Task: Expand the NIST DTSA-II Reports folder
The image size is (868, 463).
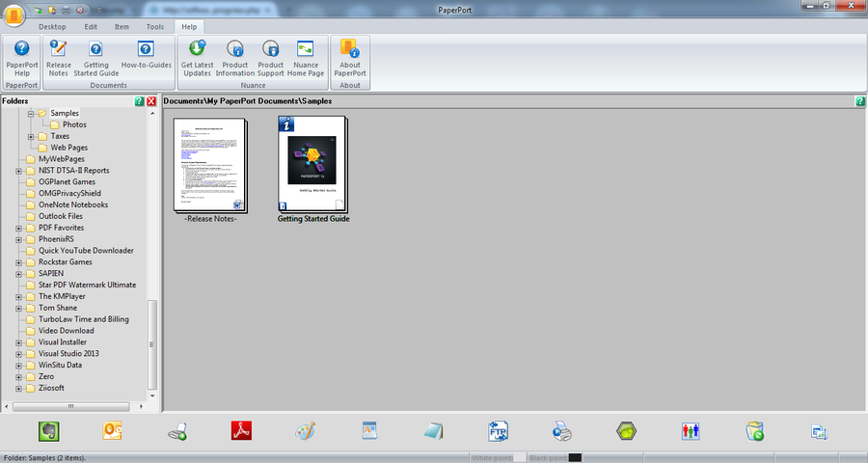Action: [x=19, y=171]
